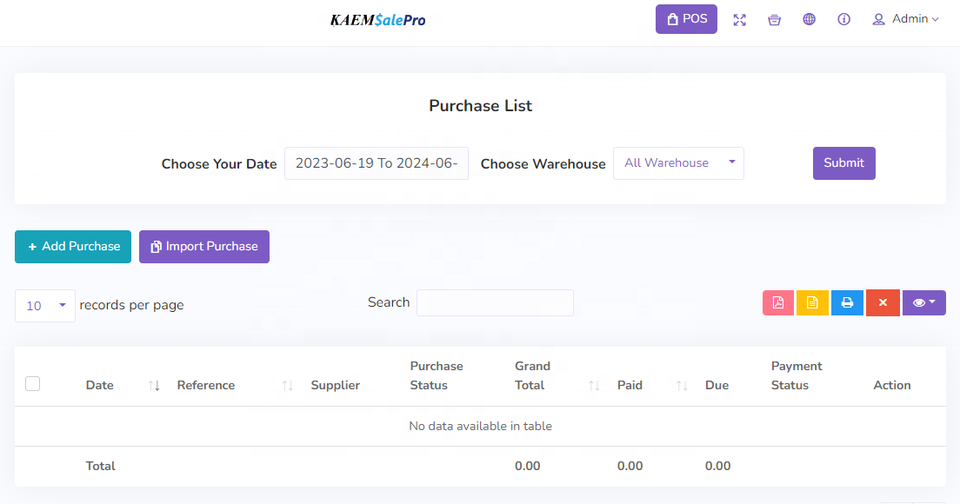This screenshot has width=960, height=504.
Task: Click the globe language icon
Action: (809, 19)
